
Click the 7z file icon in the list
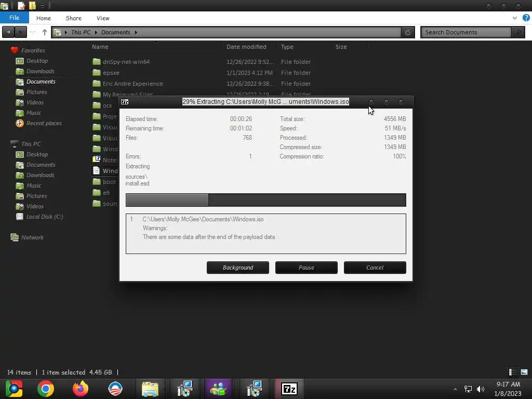97,159
